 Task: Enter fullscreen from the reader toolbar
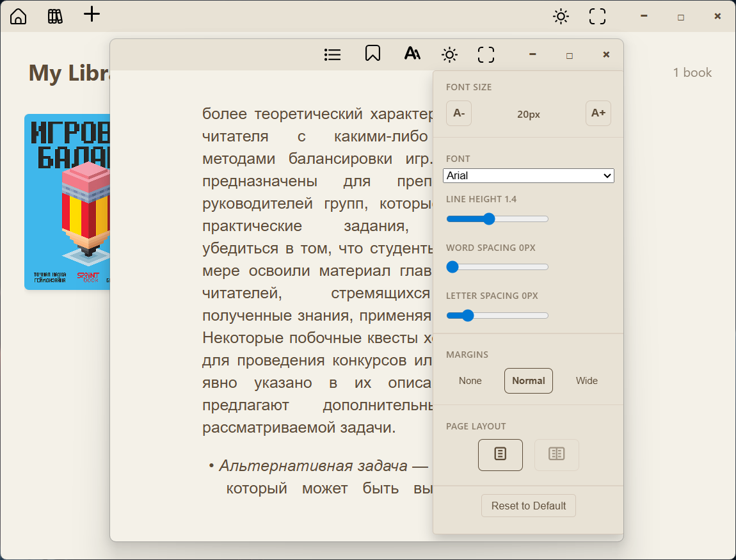[x=486, y=55]
